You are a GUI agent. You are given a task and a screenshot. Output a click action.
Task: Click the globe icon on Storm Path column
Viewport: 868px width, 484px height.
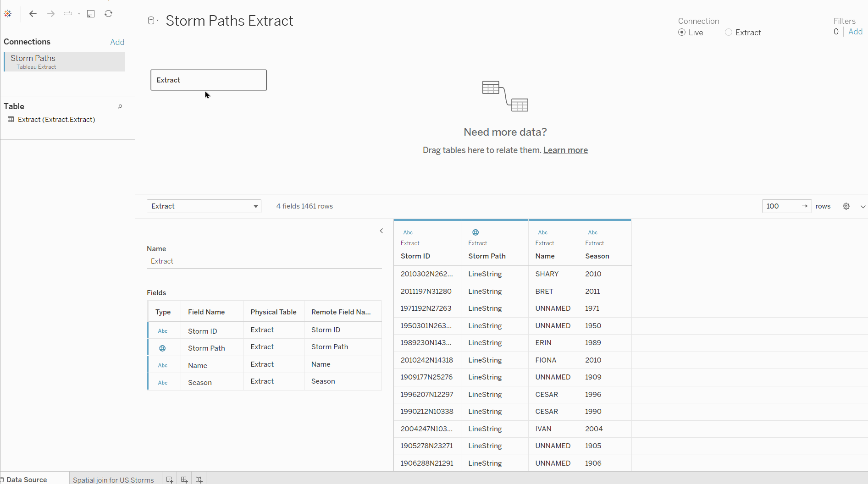(475, 232)
